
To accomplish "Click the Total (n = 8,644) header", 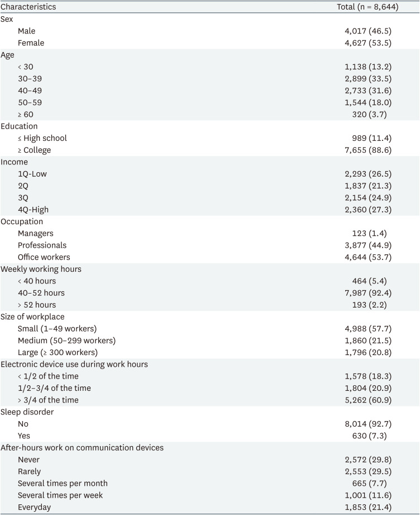I will [x=375, y=7].
